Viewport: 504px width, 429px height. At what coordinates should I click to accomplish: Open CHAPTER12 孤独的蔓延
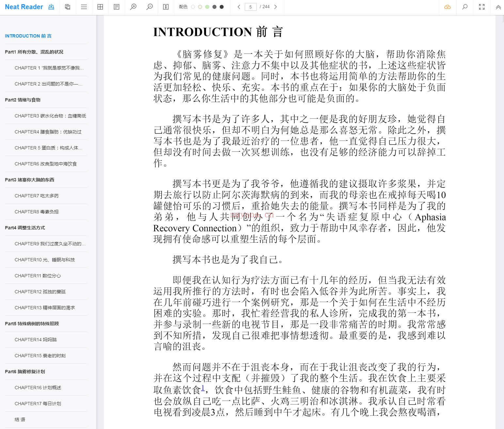click(x=40, y=292)
